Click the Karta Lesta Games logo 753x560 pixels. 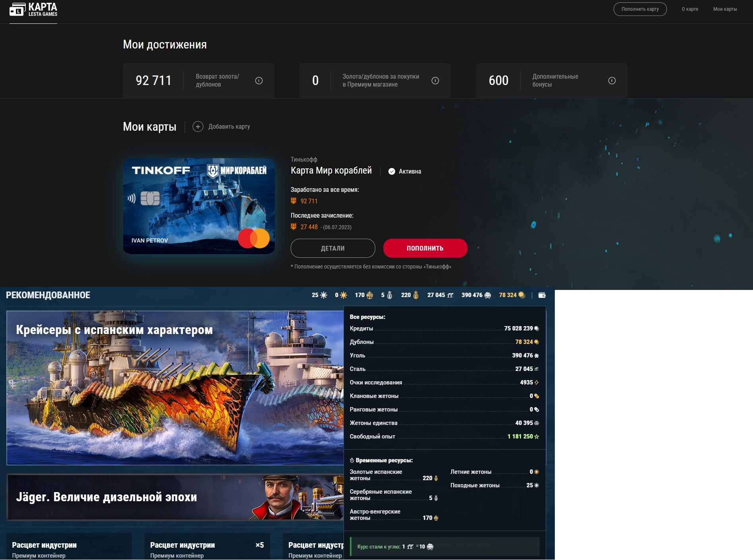33,10
